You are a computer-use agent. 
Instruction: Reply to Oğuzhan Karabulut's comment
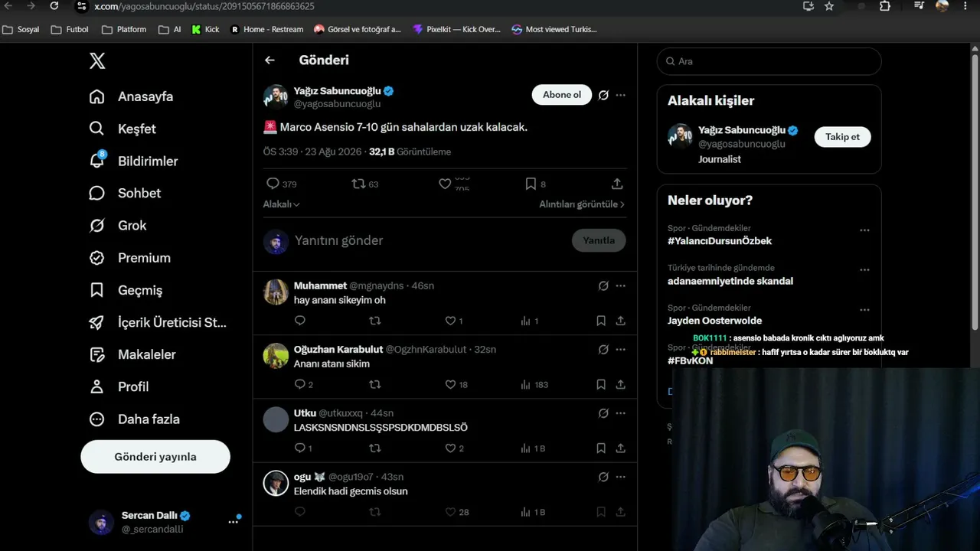click(300, 384)
